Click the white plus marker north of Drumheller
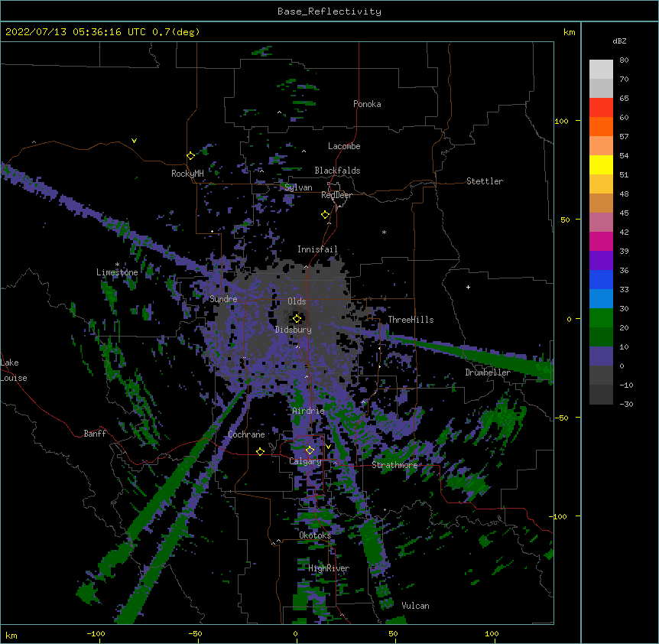659x644 pixels. point(468,287)
